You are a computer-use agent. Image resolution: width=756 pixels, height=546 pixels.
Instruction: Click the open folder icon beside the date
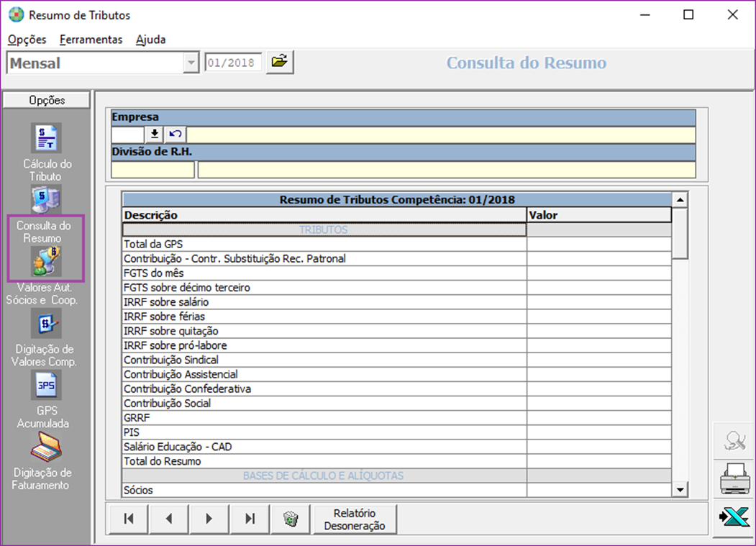coord(280,62)
